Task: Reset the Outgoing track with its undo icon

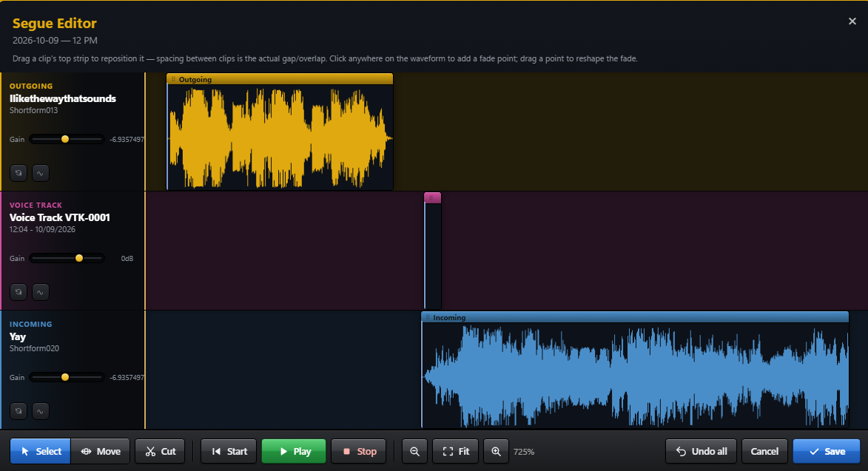Action: pos(18,173)
